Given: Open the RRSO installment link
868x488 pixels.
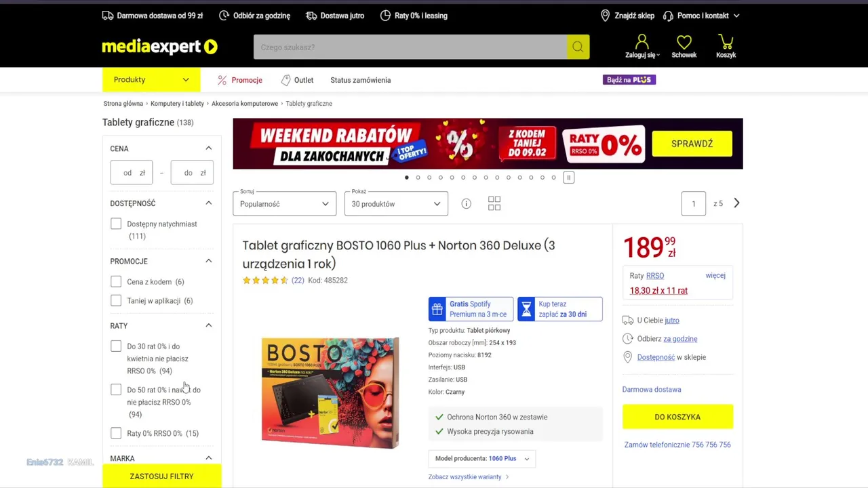Looking at the screenshot, I should pos(655,276).
